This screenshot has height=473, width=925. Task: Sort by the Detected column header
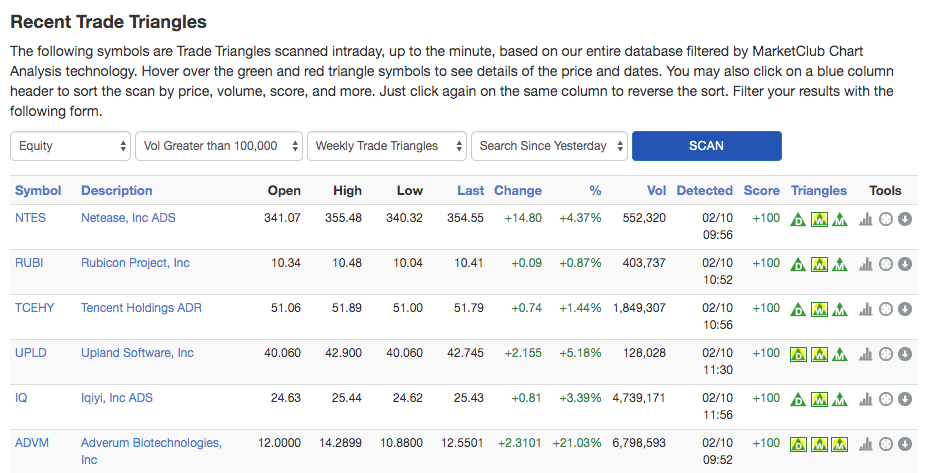point(704,190)
